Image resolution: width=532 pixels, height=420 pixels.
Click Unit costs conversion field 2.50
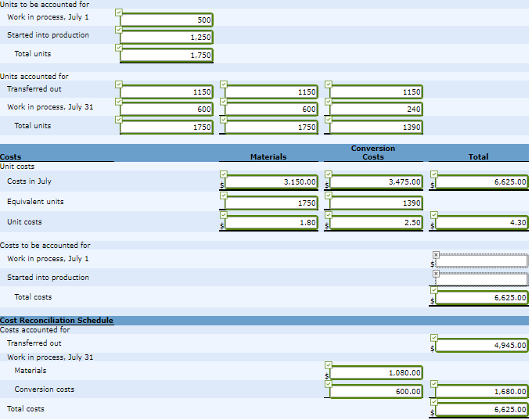point(376,223)
